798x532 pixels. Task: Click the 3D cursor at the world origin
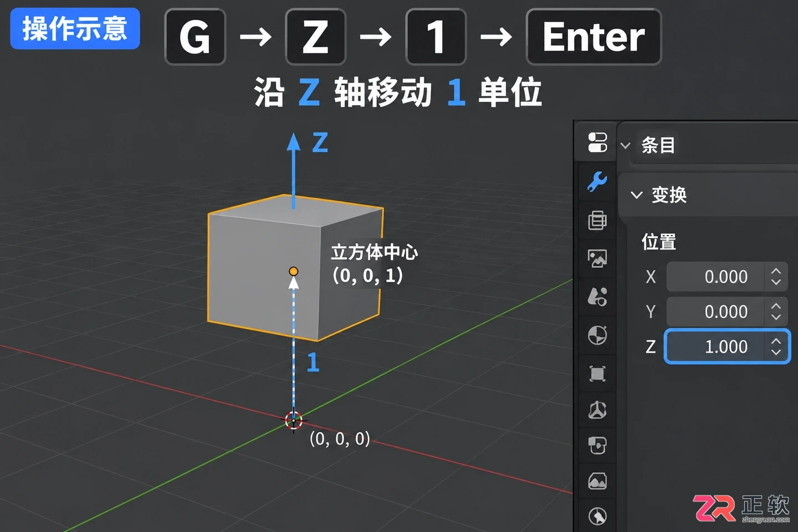[294, 420]
